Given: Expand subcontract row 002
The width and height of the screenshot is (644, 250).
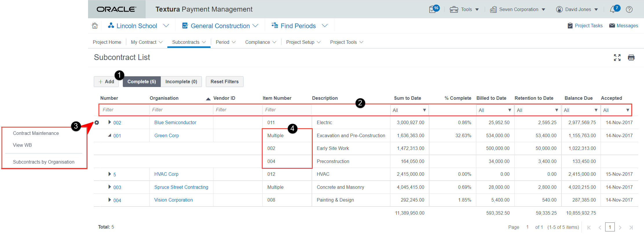Looking at the screenshot, I should pos(109,122).
